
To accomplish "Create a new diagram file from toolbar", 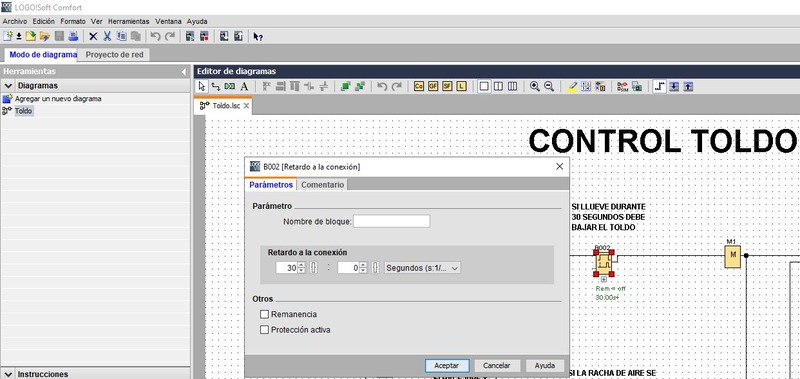I will 7,36.
